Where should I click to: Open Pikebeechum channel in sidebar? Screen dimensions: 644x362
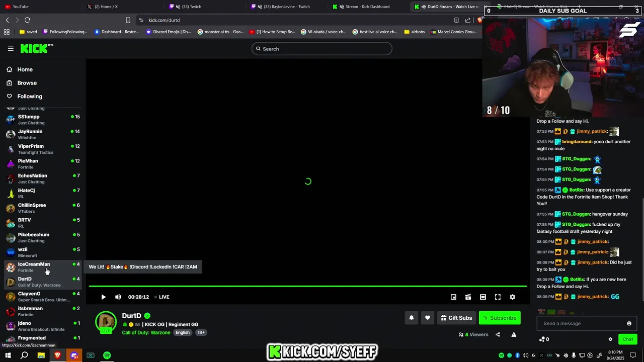coord(43,237)
